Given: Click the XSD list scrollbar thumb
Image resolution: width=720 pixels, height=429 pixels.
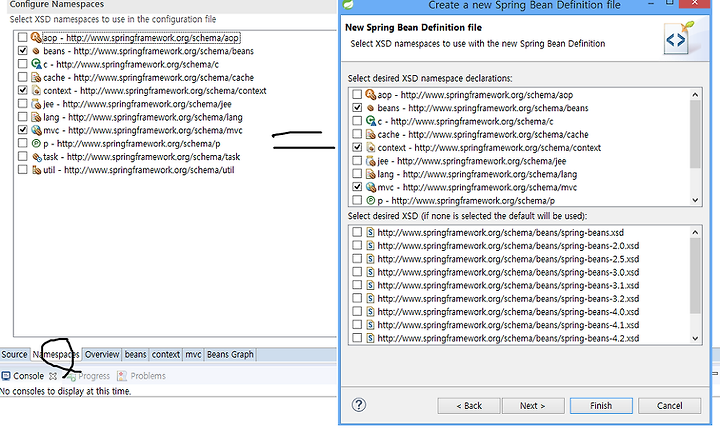Looking at the screenshot, I should [x=695, y=276].
